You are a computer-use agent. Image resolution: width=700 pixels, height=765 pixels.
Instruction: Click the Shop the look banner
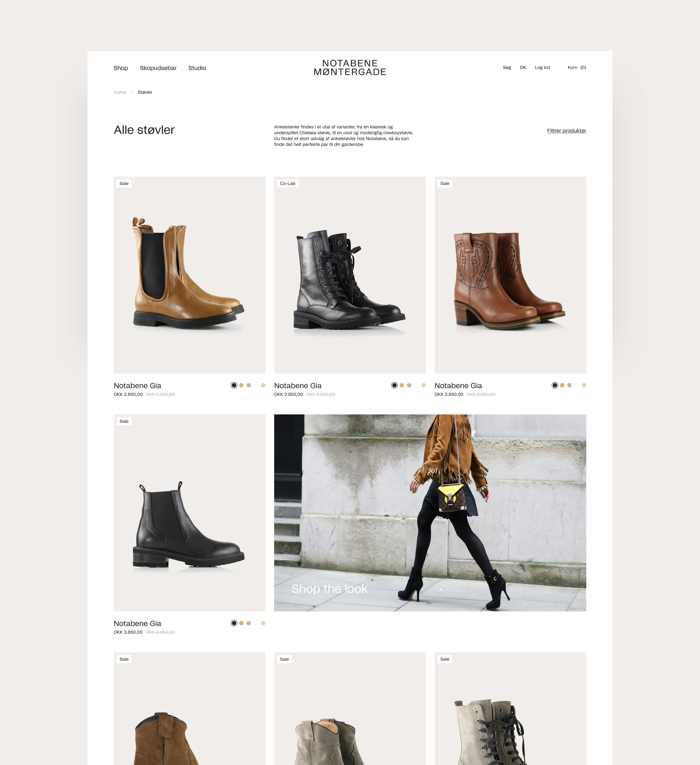(430, 513)
